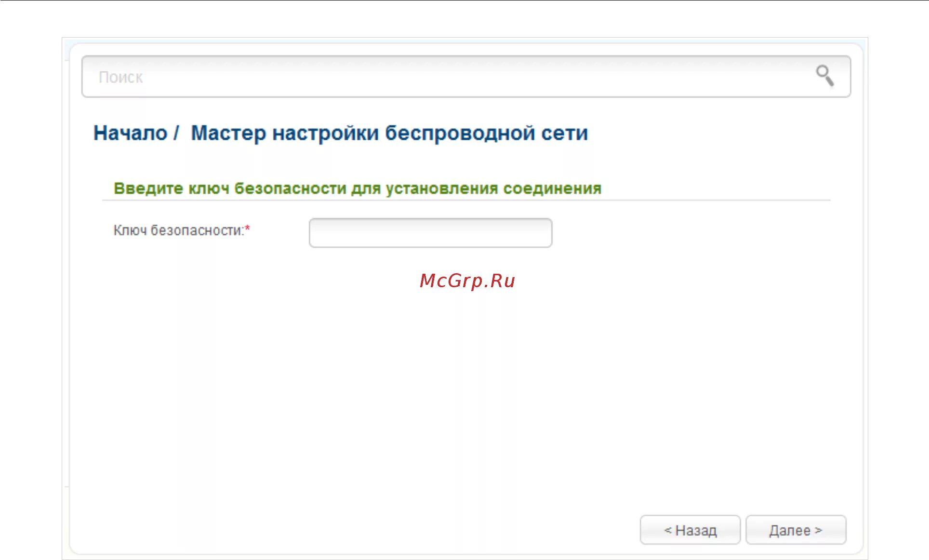Click the green Введите ключ безопасности heading
The image size is (929, 560).
pyautogui.click(x=357, y=188)
